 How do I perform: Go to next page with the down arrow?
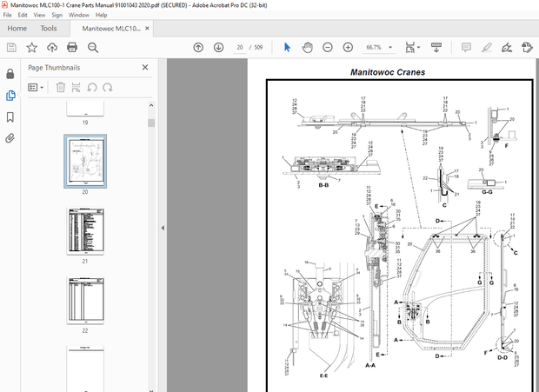pos(218,48)
